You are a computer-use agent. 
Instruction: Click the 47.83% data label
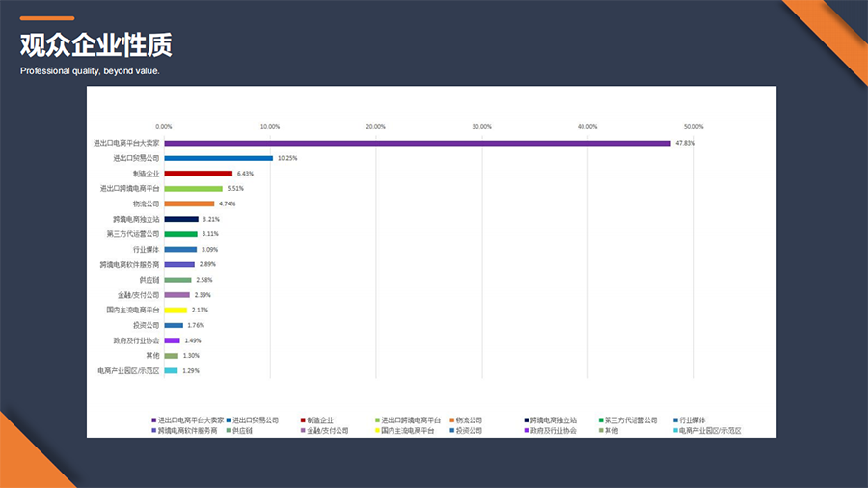[686, 143]
